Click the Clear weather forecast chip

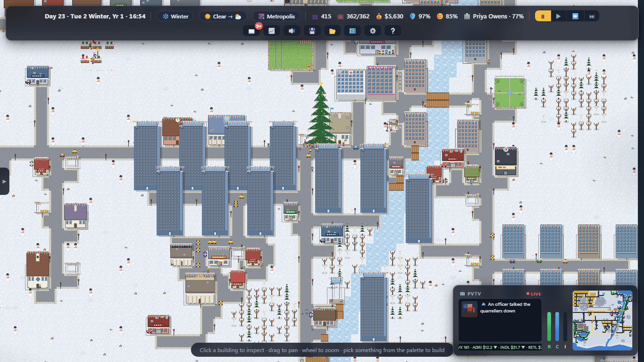coord(223,16)
